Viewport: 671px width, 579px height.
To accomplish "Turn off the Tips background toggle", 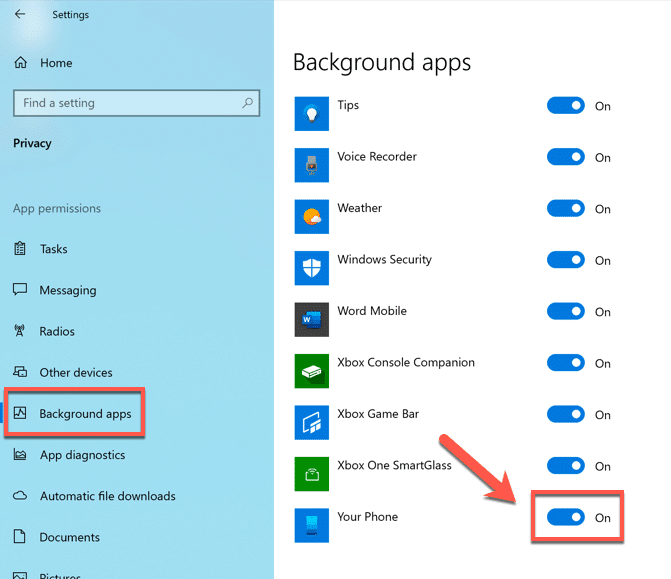I will [x=566, y=105].
